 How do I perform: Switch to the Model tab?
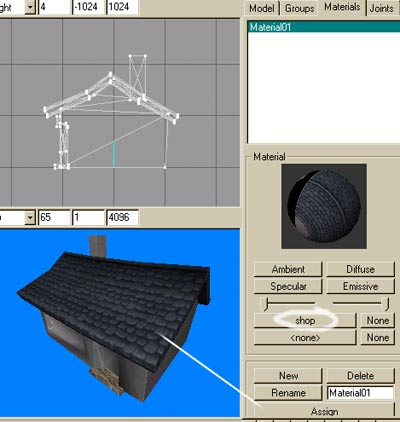click(x=262, y=8)
